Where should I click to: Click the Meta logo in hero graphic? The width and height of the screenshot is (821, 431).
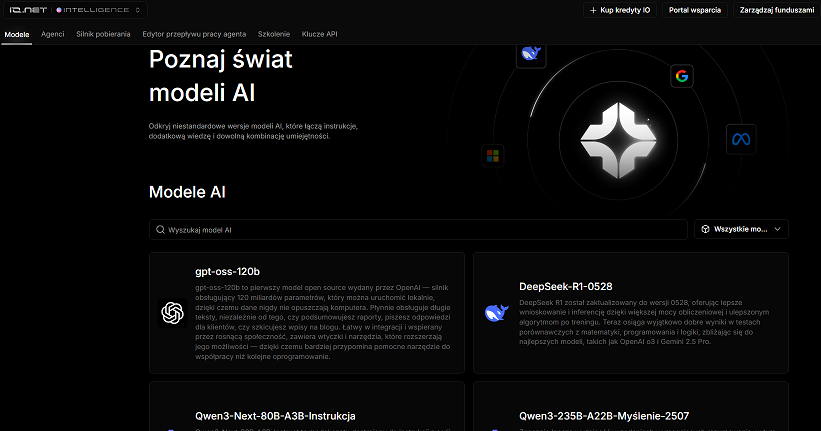(741, 139)
